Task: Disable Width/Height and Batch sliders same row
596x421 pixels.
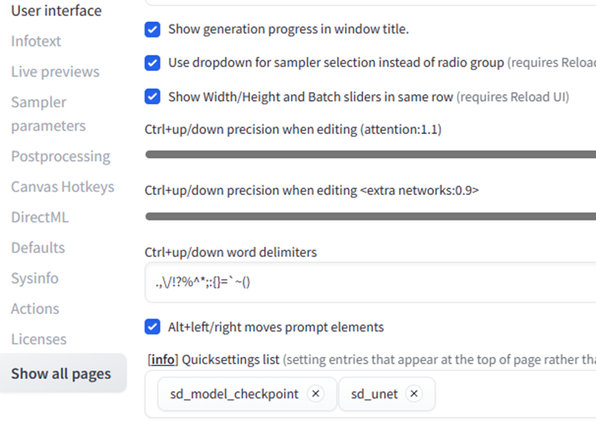Action: (x=152, y=97)
